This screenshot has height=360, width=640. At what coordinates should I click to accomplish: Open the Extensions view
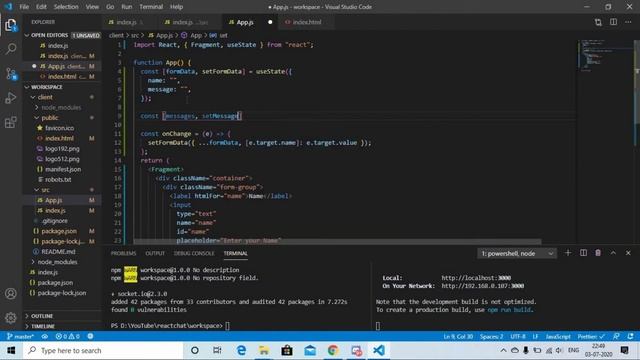tap(11, 122)
